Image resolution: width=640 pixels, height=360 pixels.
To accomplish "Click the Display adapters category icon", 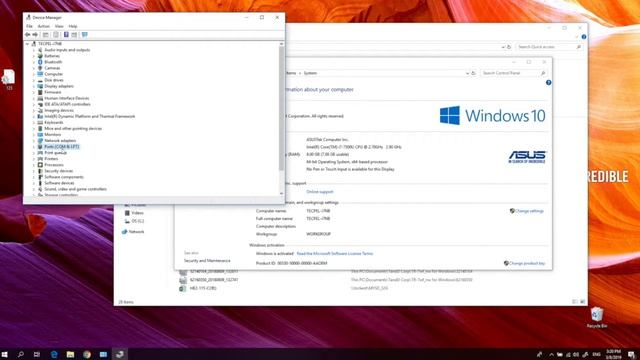I will (40, 86).
